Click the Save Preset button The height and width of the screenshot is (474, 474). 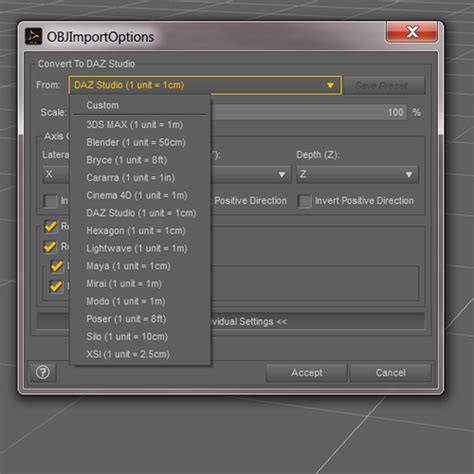(x=384, y=86)
